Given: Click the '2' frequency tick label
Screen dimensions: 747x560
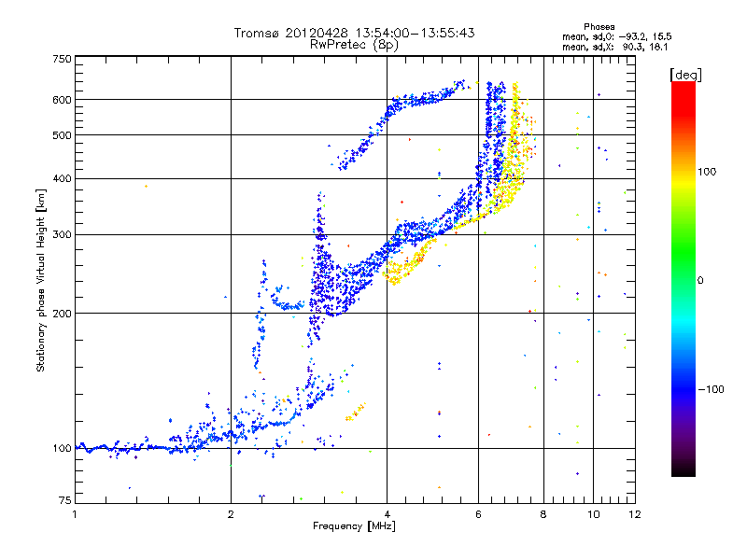Looking at the screenshot, I should click(x=231, y=514).
